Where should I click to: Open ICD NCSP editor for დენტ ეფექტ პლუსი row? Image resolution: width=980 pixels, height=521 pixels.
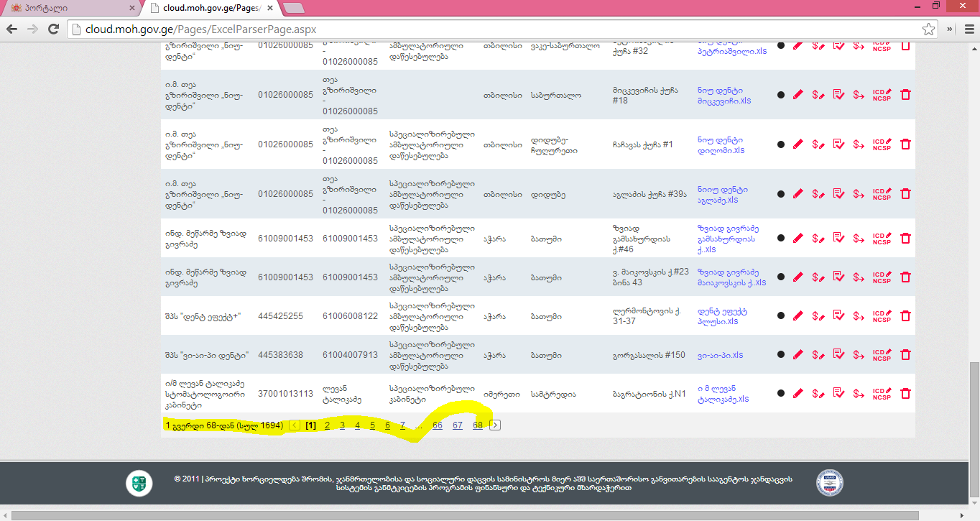click(882, 316)
